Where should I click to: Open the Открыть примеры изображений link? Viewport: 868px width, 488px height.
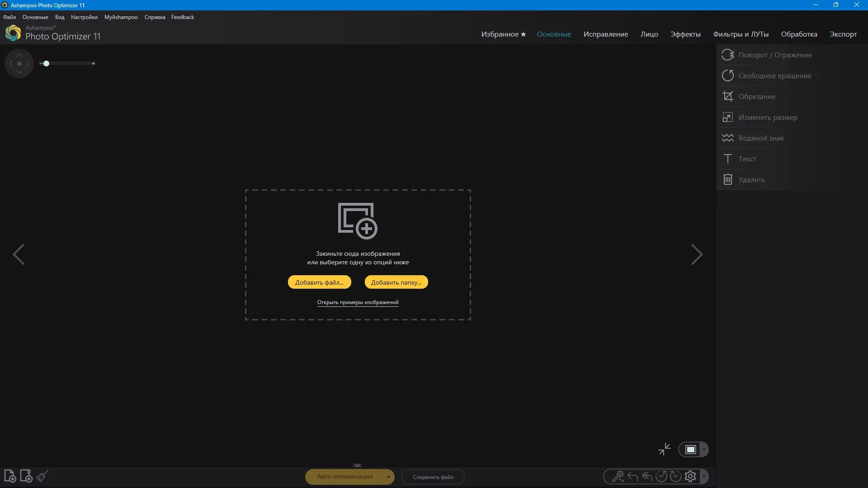pos(358,302)
